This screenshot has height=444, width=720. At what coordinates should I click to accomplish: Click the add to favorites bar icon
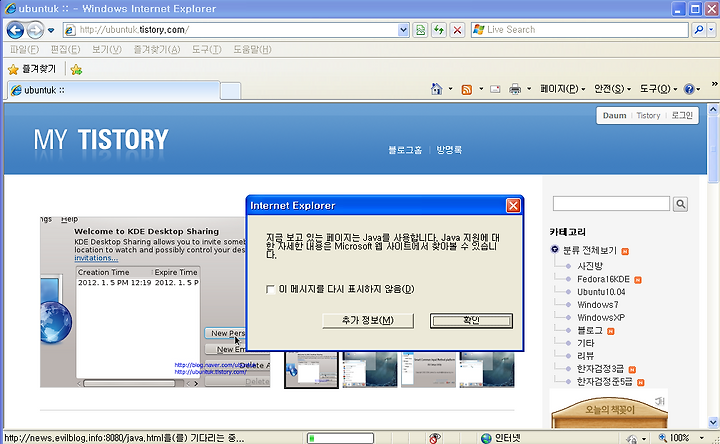tap(76, 69)
